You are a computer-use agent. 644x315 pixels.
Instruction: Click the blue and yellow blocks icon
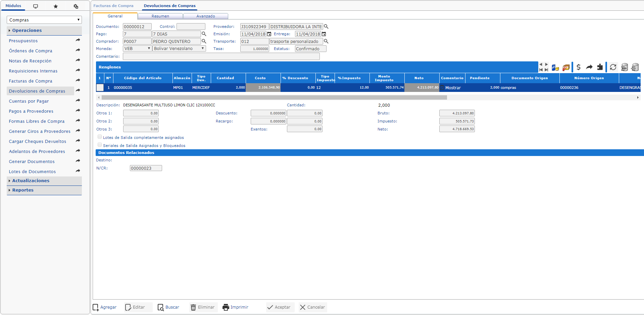[555, 67]
